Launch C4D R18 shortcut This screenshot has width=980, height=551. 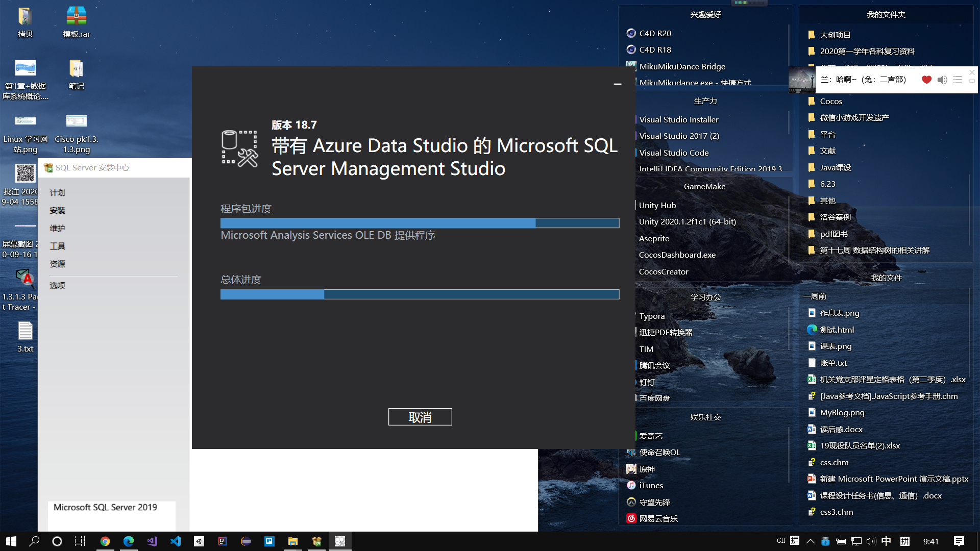[649, 49]
